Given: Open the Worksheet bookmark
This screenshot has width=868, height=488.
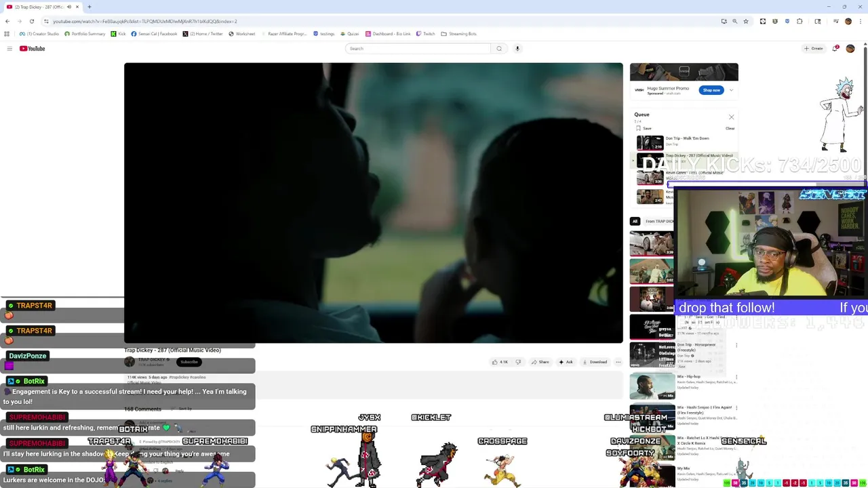Looking at the screenshot, I should coord(242,34).
